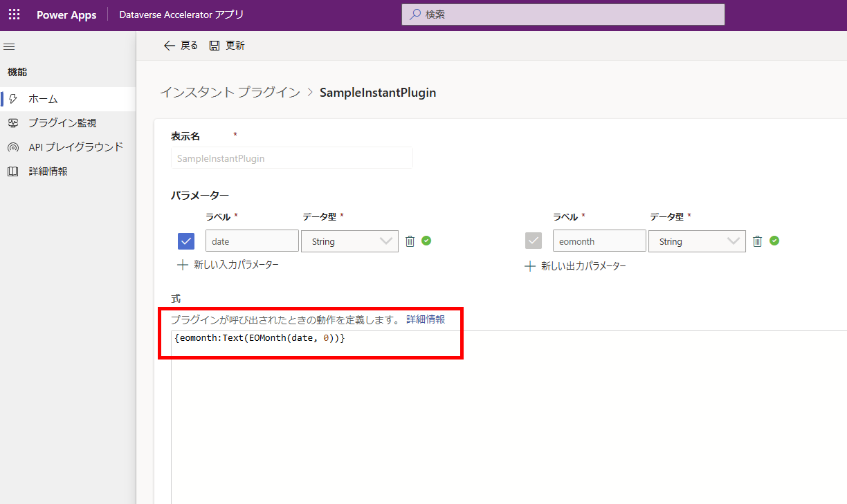
Task: Click the プラグイン監視 monitor icon
Action: point(13,123)
